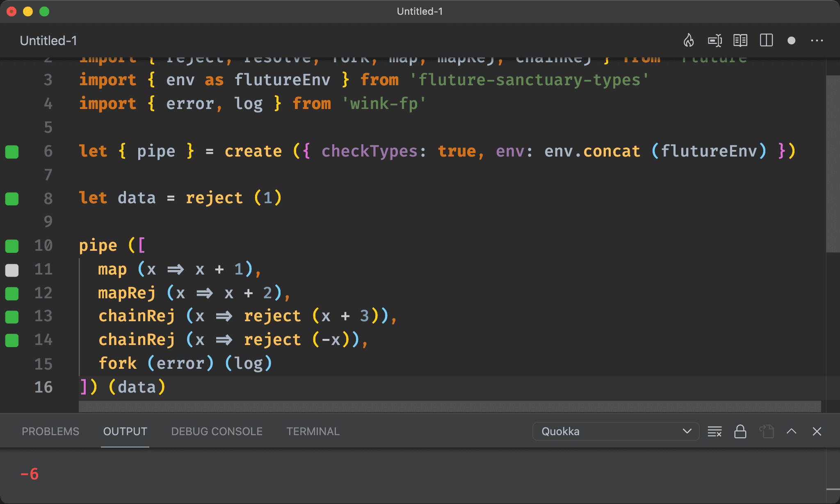This screenshot has width=840, height=504.
Task: Split the editor to the right
Action: click(x=766, y=41)
